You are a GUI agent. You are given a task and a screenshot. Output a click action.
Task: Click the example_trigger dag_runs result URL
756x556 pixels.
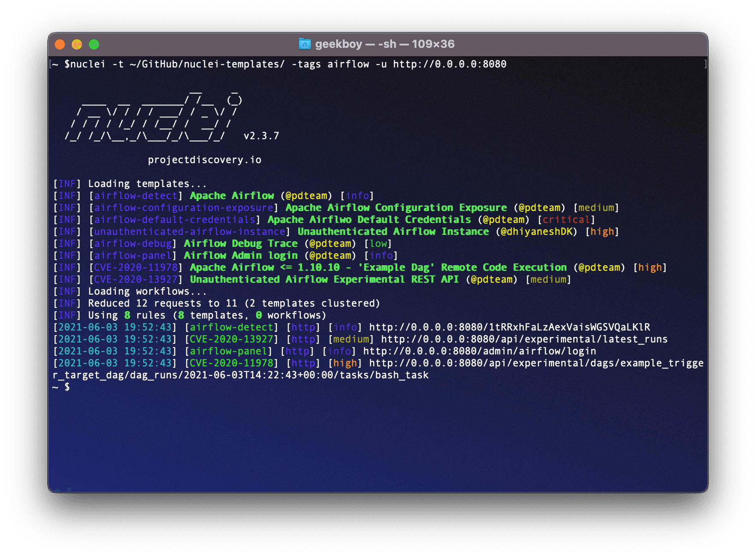tap(536, 363)
